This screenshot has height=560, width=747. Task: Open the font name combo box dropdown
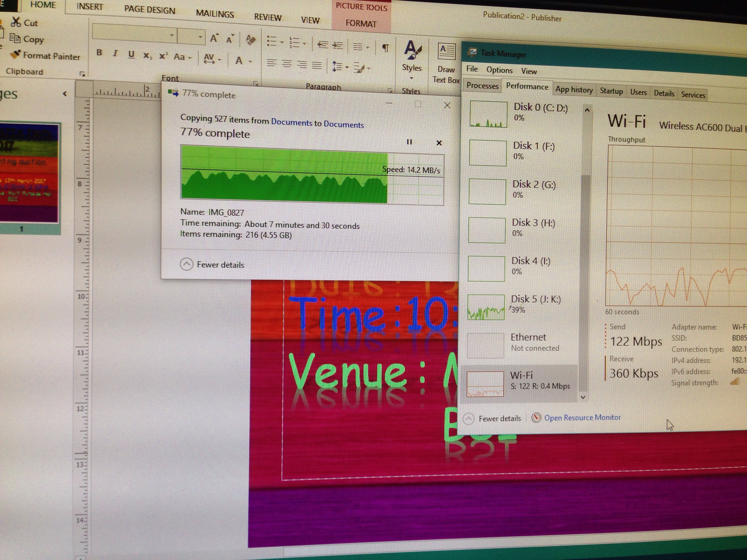[172, 35]
